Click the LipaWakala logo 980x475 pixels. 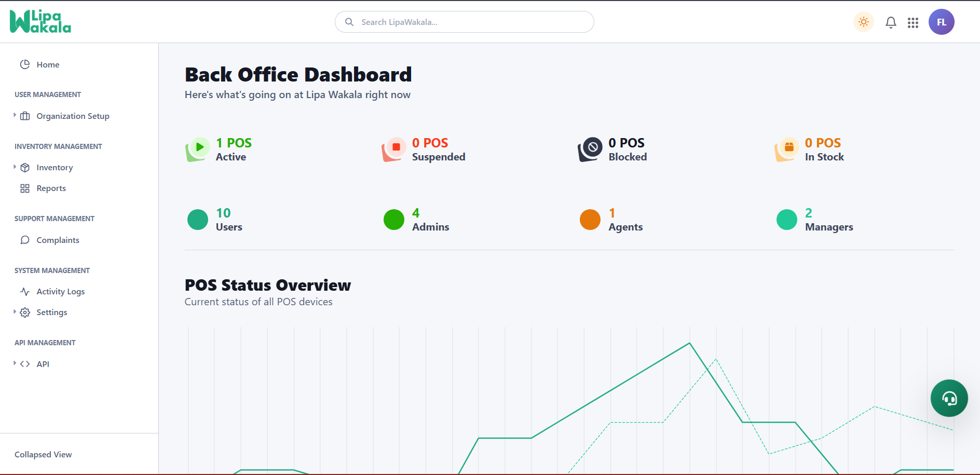click(x=40, y=22)
